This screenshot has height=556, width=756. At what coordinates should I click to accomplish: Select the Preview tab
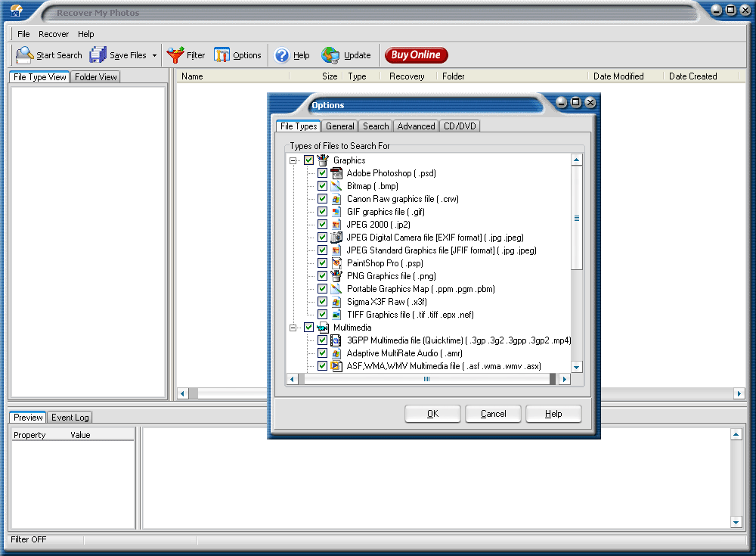[28, 418]
